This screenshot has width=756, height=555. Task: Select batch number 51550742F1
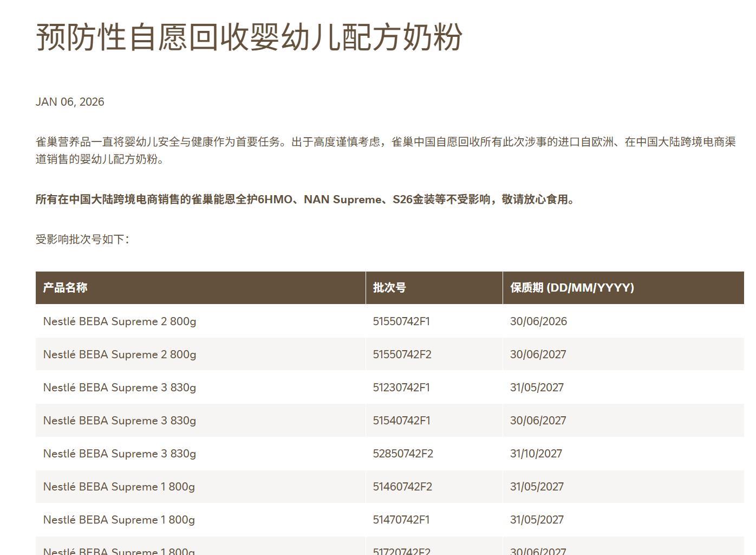(401, 321)
